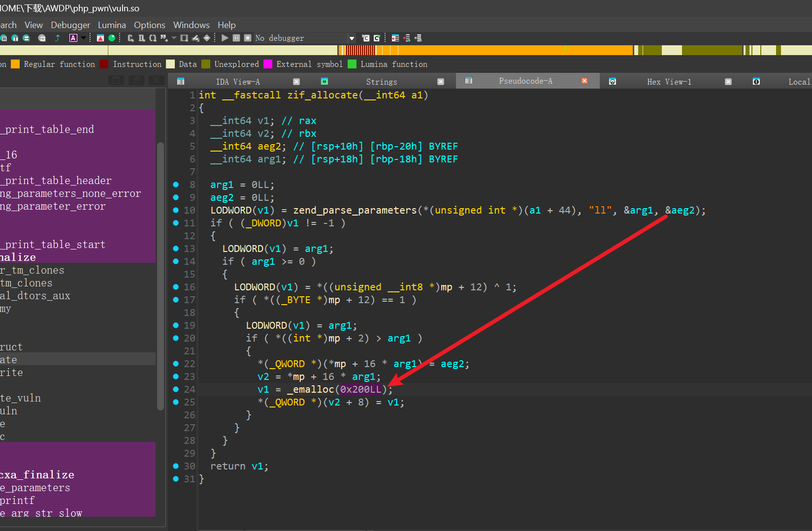Screen dimensions: 812x531
Task: Click the green Lumina function legend swatch
Action: (x=352, y=64)
